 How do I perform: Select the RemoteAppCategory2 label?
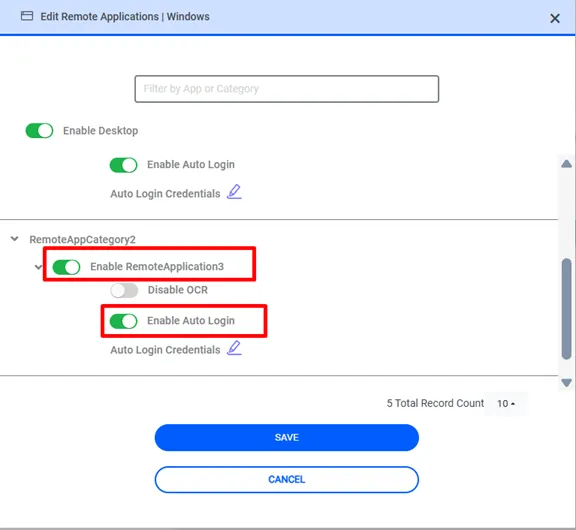[x=83, y=239]
